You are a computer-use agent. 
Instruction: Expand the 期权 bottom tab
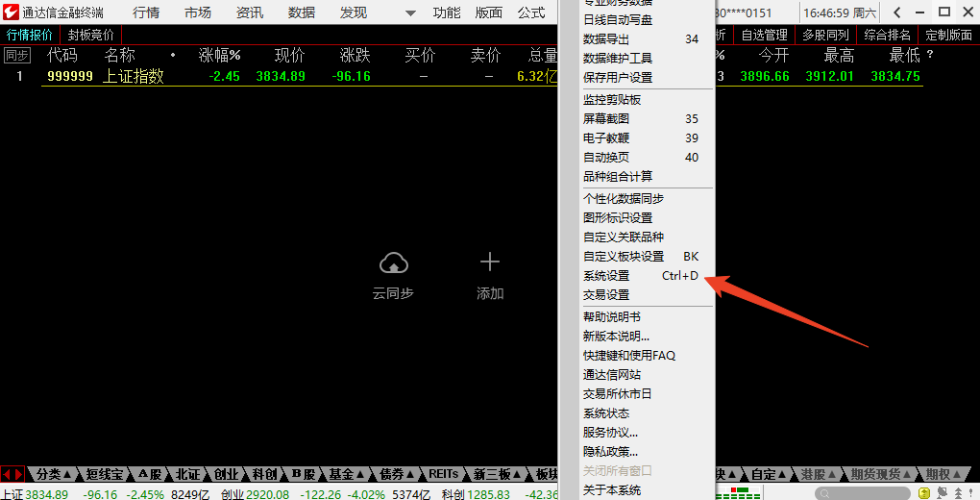[943, 474]
